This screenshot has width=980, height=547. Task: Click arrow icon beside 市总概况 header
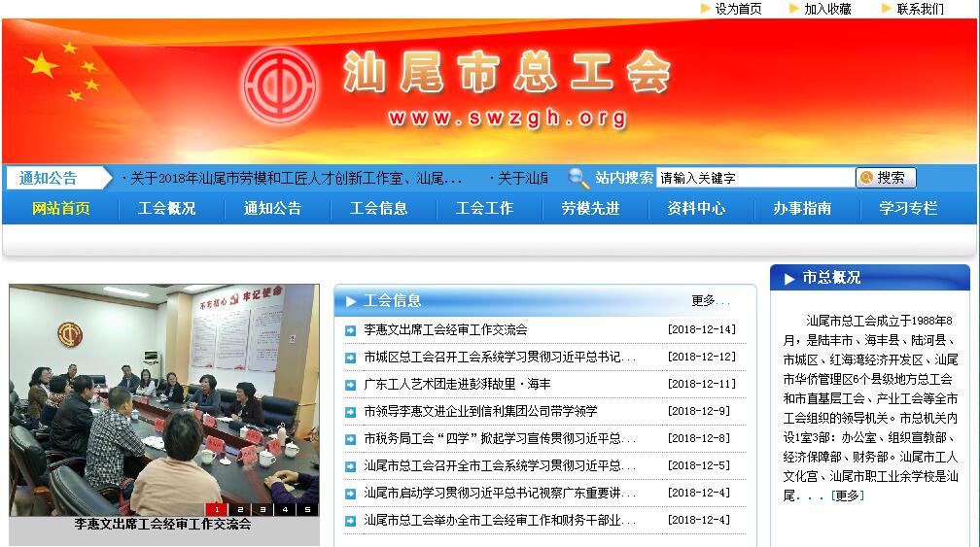pos(787,279)
